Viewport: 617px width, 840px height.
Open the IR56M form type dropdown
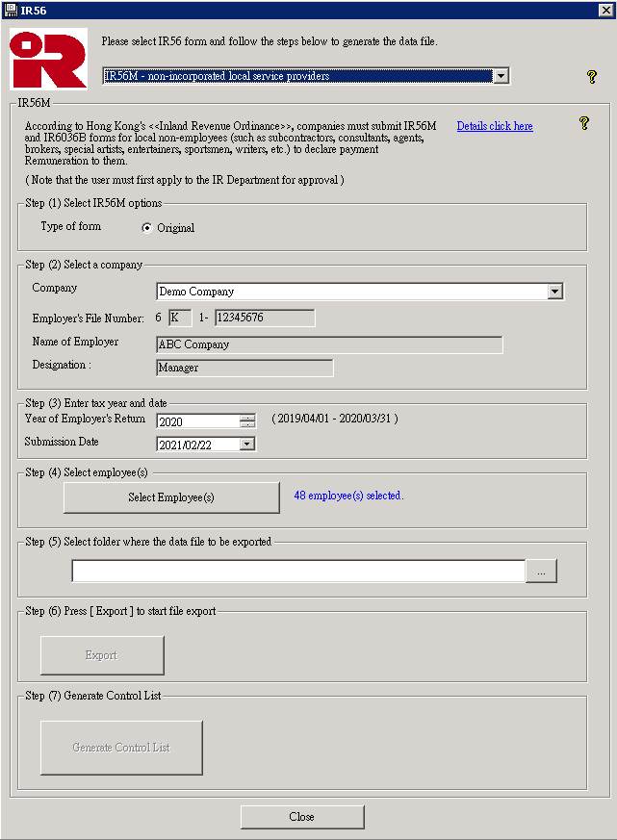coord(500,76)
